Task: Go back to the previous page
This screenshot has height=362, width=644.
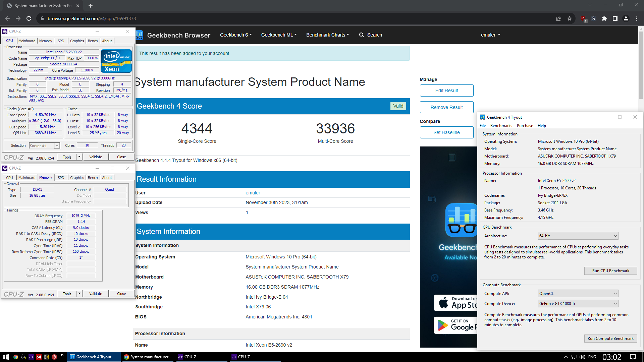Action: click(x=7, y=18)
